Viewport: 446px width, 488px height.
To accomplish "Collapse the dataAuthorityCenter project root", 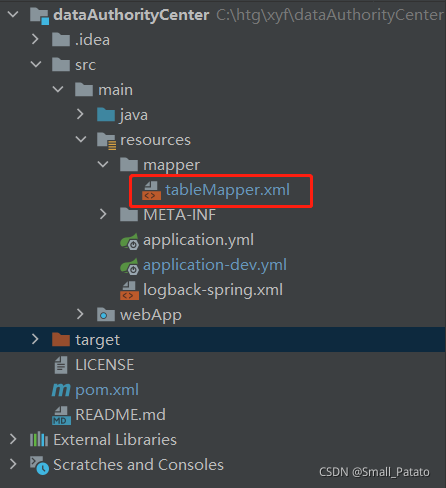I will (x=13, y=14).
